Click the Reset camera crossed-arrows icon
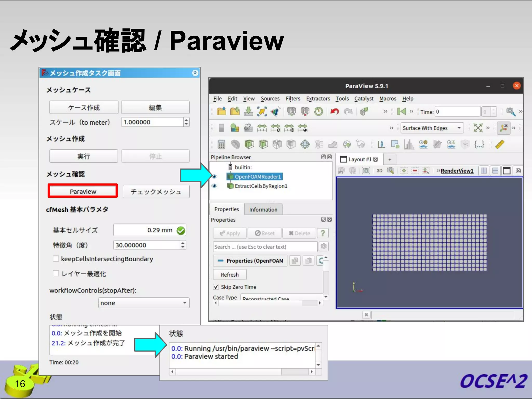532x399 pixels. coord(478,128)
